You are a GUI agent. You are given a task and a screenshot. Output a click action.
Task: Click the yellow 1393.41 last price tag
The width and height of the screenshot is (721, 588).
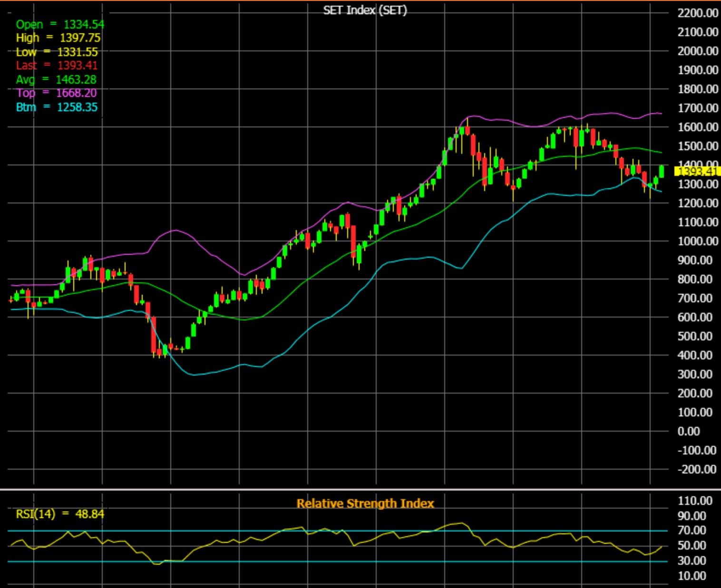tap(697, 171)
